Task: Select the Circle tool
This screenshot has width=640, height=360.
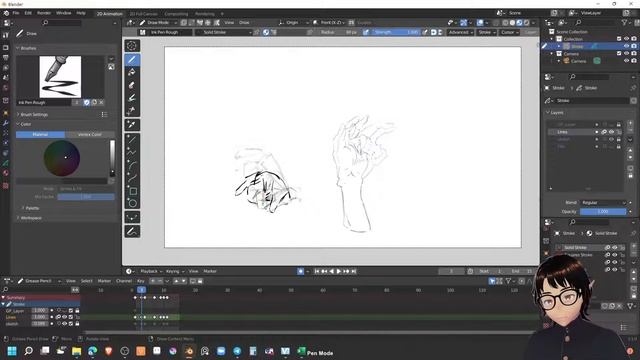Action: pyautogui.click(x=132, y=203)
